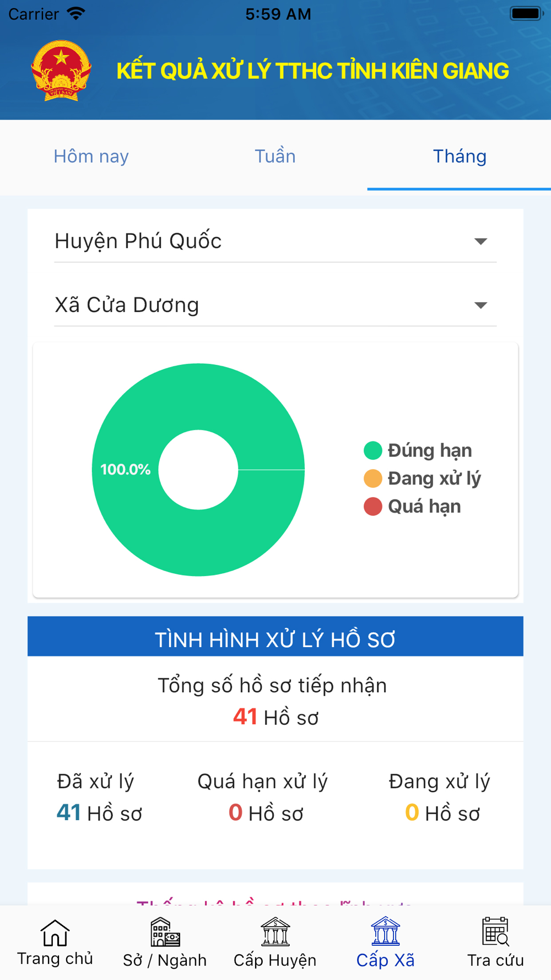Switch to the Tuần tab
The height and width of the screenshot is (980, 551).
pyautogui.click(x=275, y=157)
